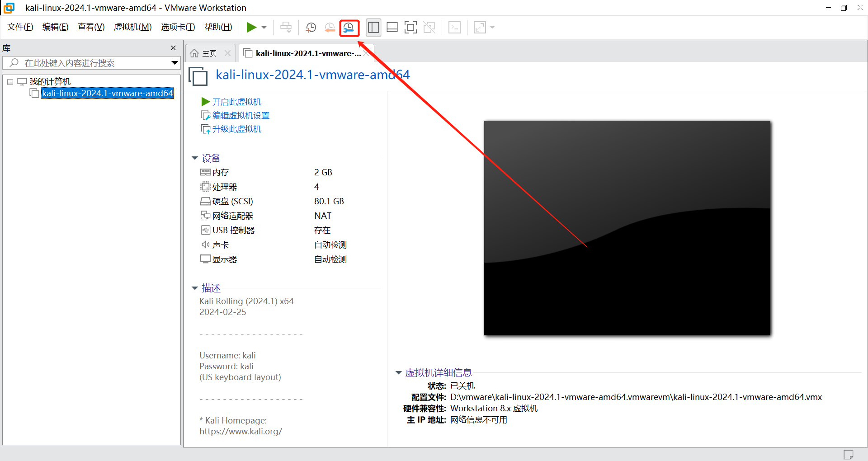This screenshot has height=461, width=868.
Task: Open the 文件(F) menu
Action: coord(20,27)
